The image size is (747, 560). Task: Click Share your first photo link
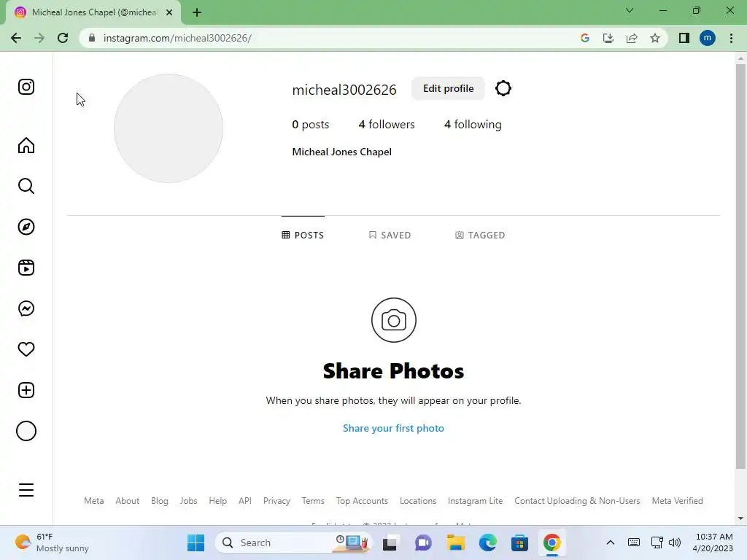(393, 428)
